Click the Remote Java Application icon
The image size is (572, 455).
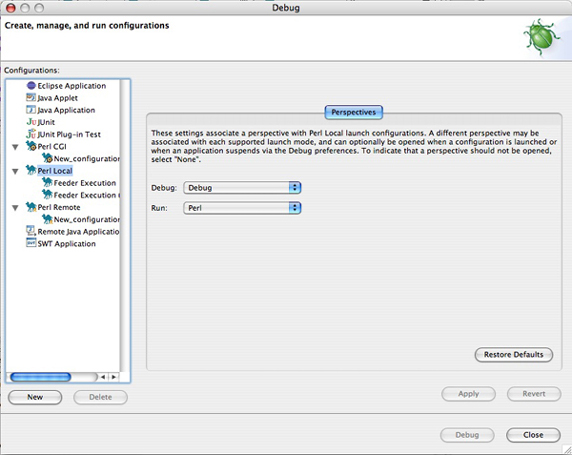coord(31,231)
